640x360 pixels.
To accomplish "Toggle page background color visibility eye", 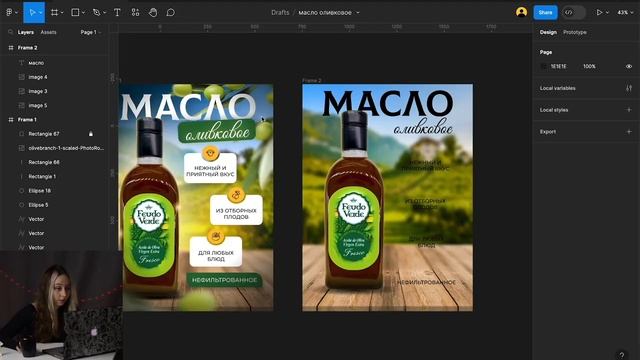I will (629, 66).
